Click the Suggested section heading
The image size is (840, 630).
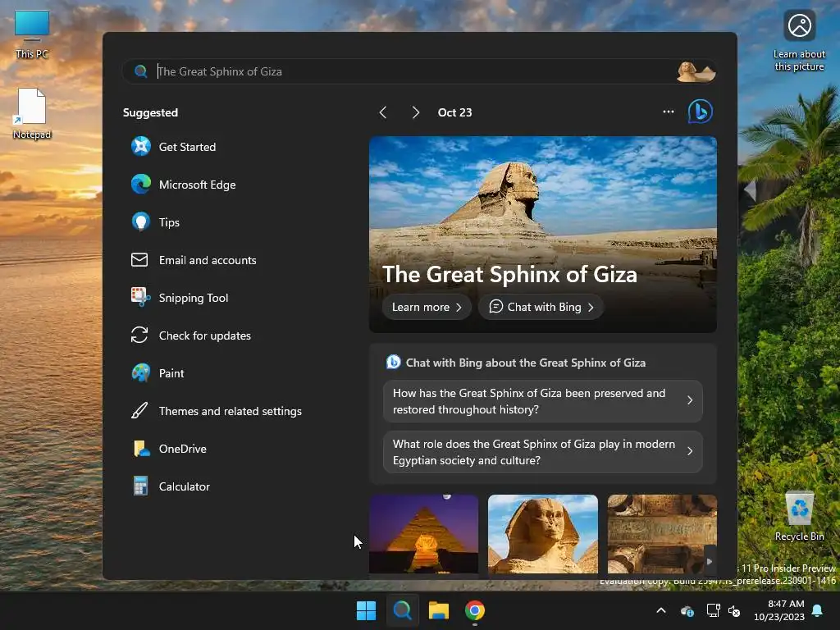click(x=151, y=112)
